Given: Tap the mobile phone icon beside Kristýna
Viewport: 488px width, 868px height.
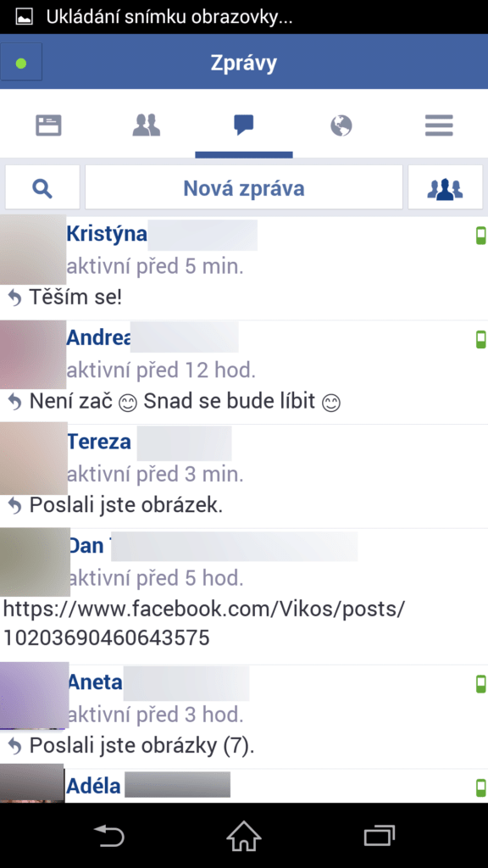Looking at the screenshot, I should pyautogui.click(x=481, y=236).
